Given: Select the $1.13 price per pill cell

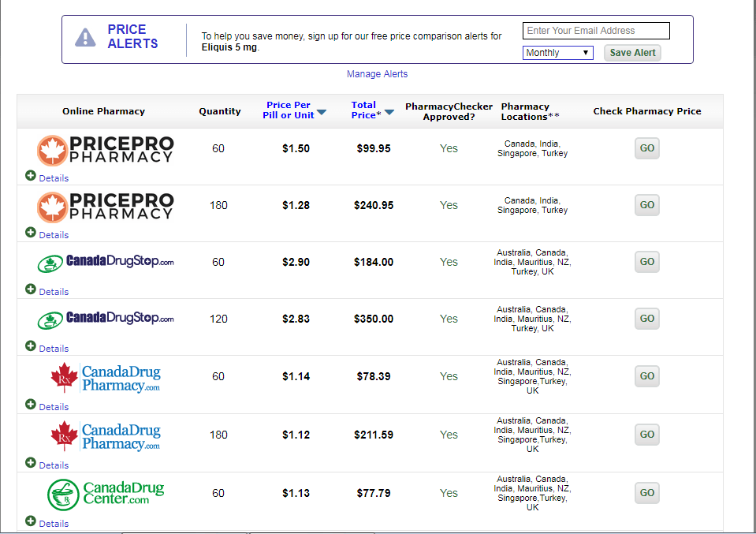Looking at the screenshot, I should [296, 494].
